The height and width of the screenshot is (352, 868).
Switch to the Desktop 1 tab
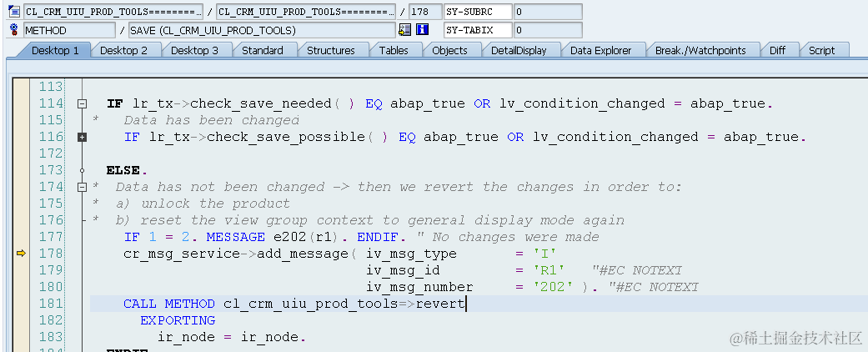[55, 50]
